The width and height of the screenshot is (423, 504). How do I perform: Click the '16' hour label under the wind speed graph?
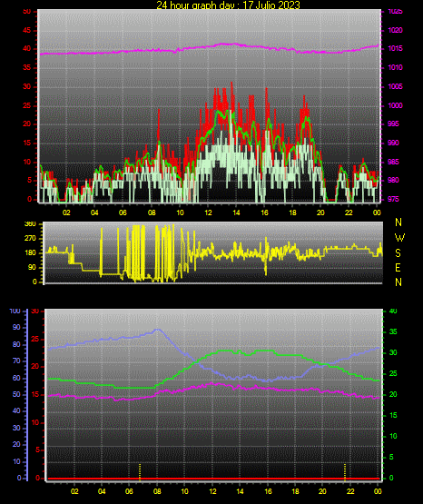coord(264,212)
